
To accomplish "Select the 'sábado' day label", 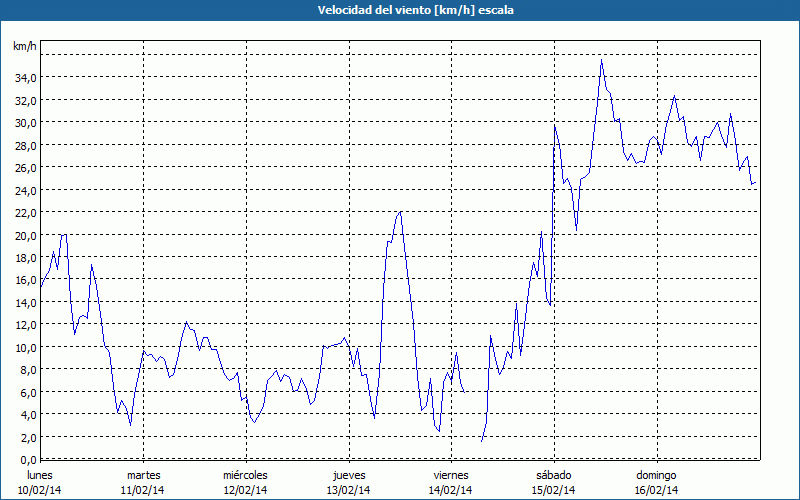I will pyautogui.click(x=553, y=475).
